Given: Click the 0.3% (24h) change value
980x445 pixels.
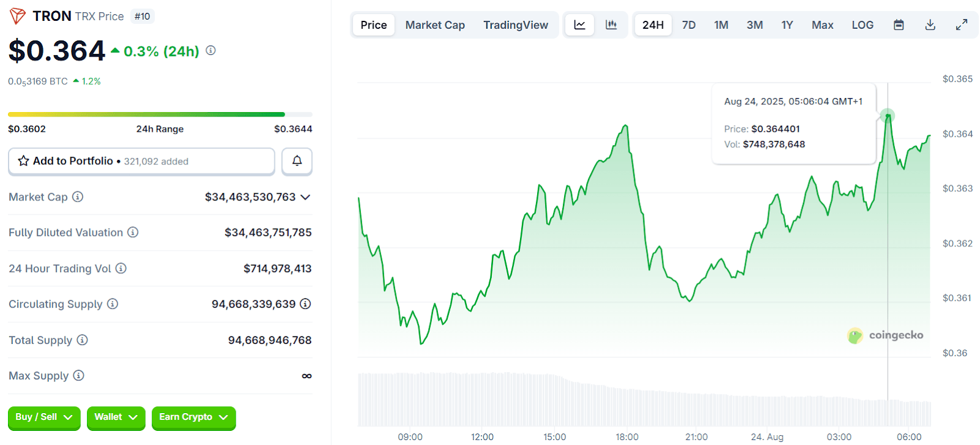Looking at the screenshot, I should 162,51.
